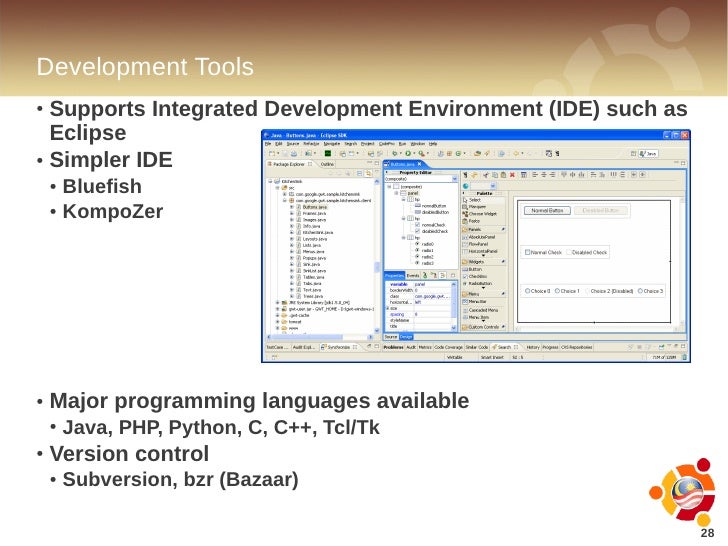The height and width of the screenshot is (546, 728).
Task: Select the Choice 3 radio button
Action: (640, 291)
